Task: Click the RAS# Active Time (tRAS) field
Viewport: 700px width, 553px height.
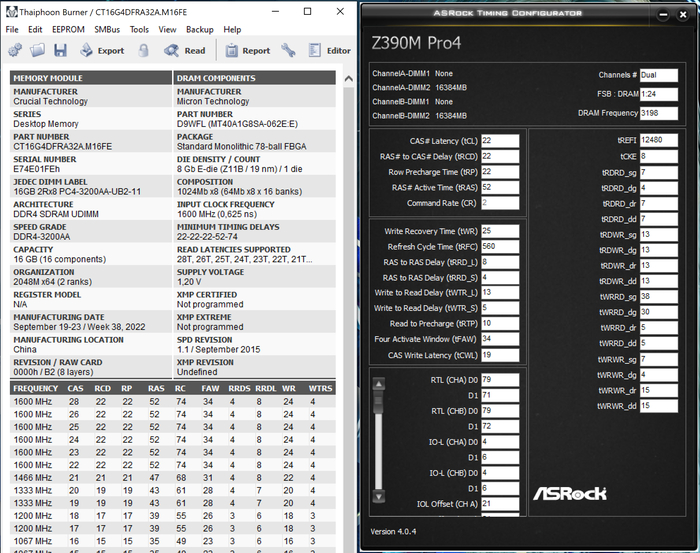Action: point(500,187)
